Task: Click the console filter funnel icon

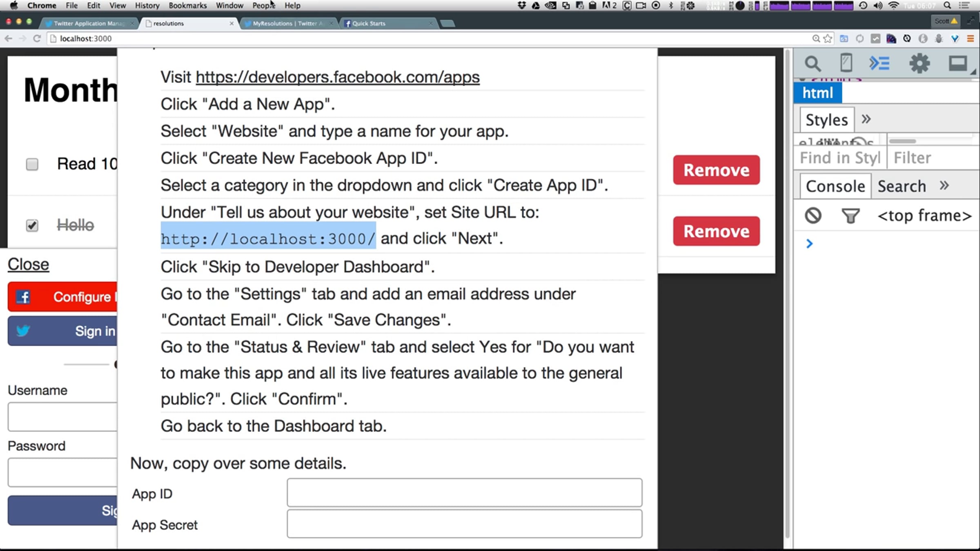Action: pyautogui.click(x=851, y=216)
